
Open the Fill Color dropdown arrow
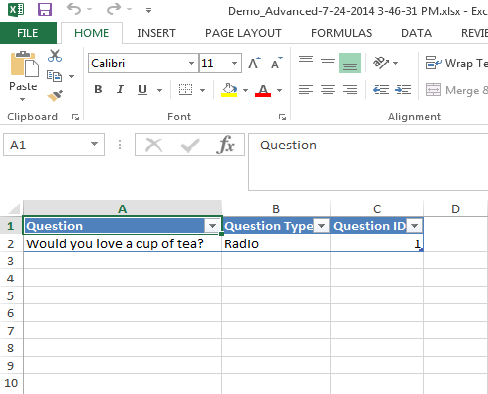click(x=245, y=90)
